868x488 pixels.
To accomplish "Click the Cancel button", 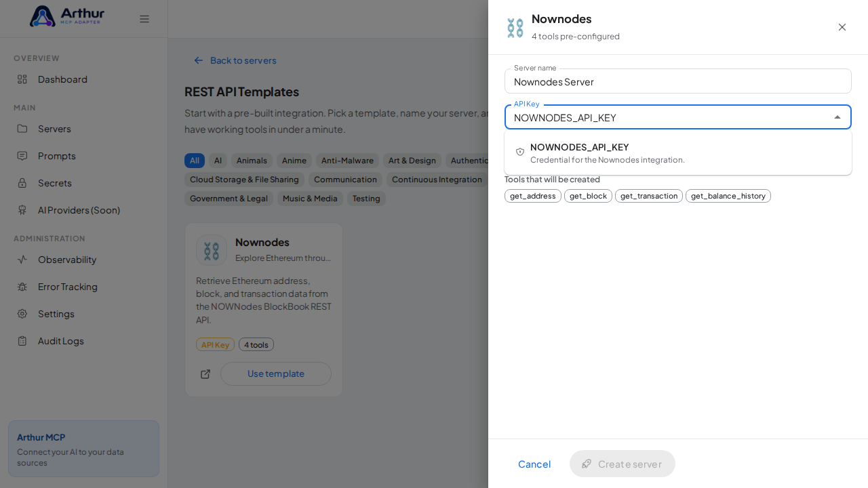I will coord(534,464).
